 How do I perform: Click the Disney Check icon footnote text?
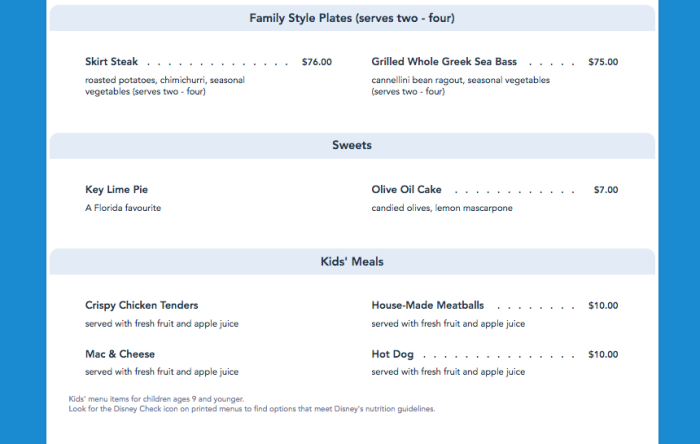(x=251, y=408)
